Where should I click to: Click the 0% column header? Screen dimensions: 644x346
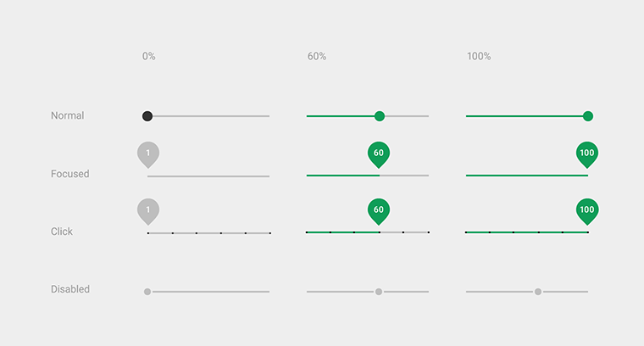[x=149, y=56]
